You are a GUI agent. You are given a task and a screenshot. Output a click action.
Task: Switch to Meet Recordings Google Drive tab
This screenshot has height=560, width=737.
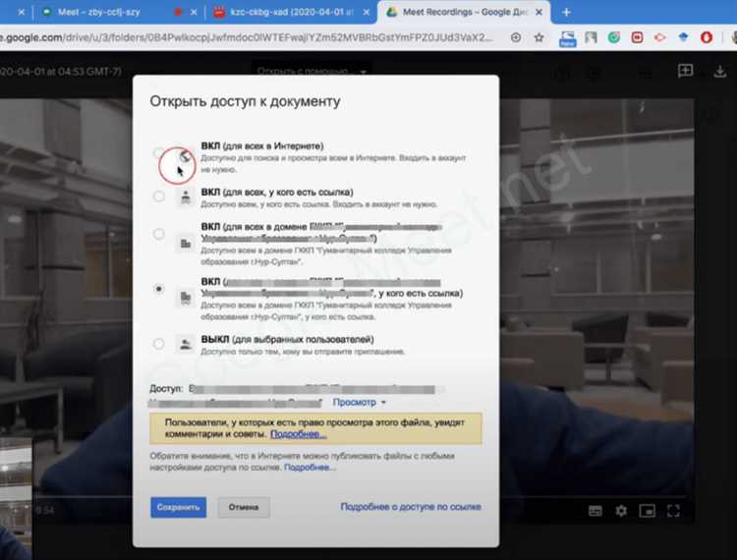coord(466,12)
